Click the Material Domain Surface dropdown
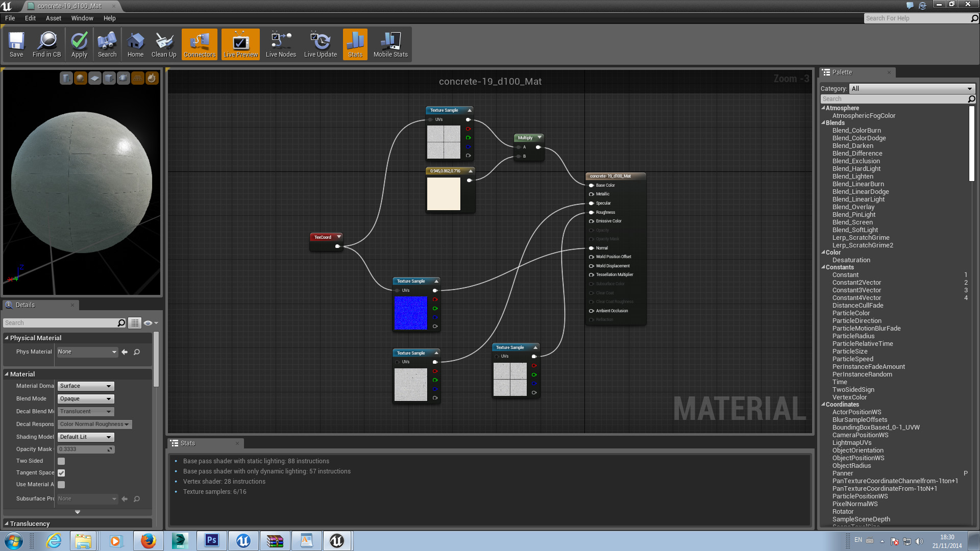Screen dimensions: 980x551 [84, 386]
